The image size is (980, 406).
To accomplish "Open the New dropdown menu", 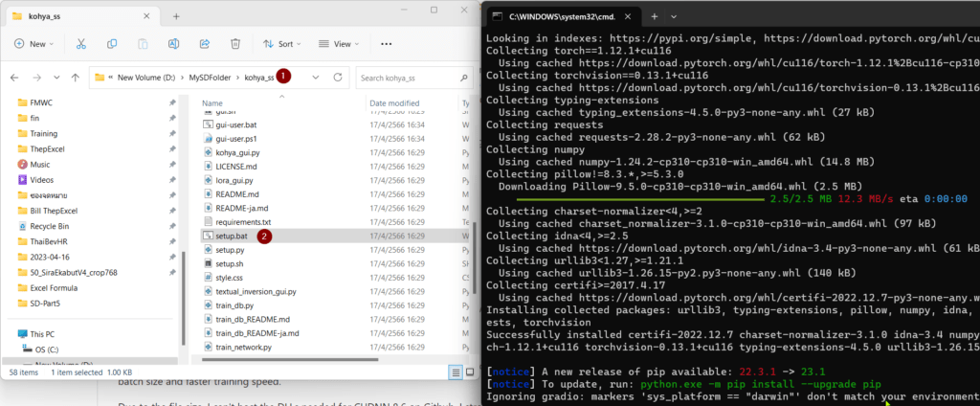I will click(36, 44).
